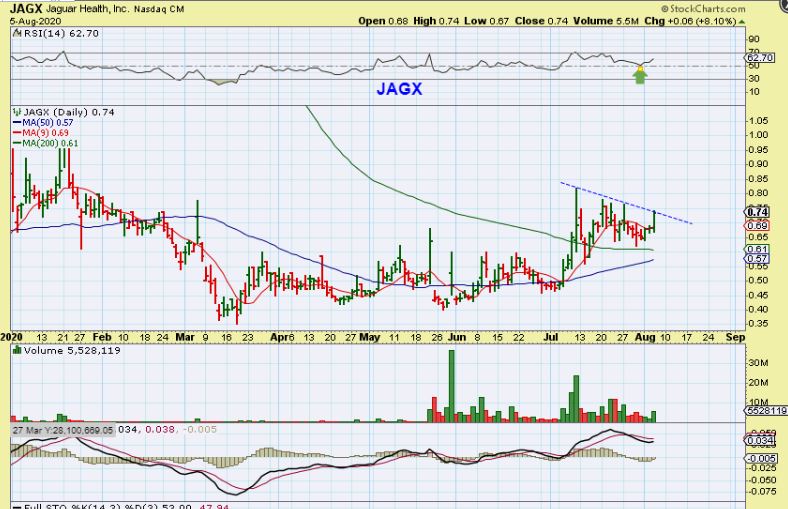Image resolution: width=788 pixels, height=509 pixels.
Task: Click the May month label on date axis
Action: tap(370, 337)
